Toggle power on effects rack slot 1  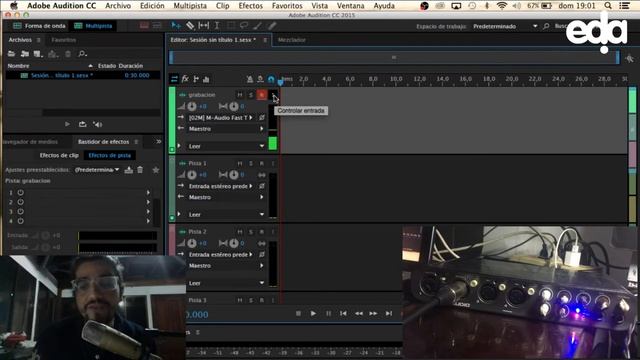click(20, 192)
